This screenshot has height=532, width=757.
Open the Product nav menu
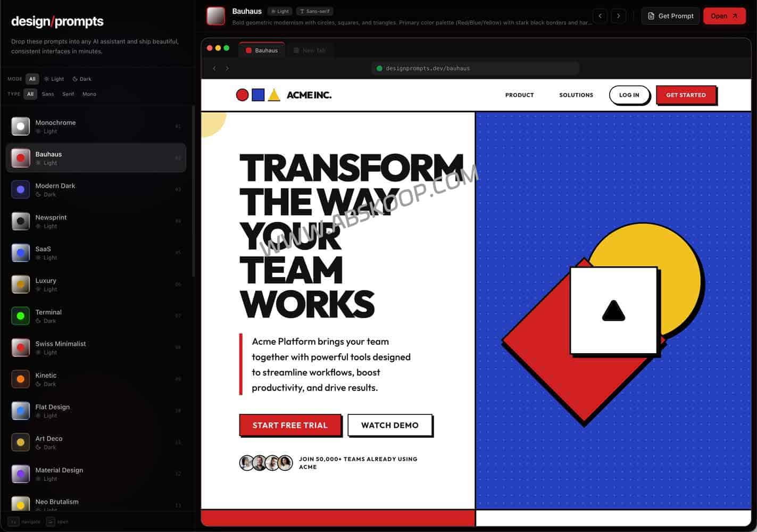519,95
